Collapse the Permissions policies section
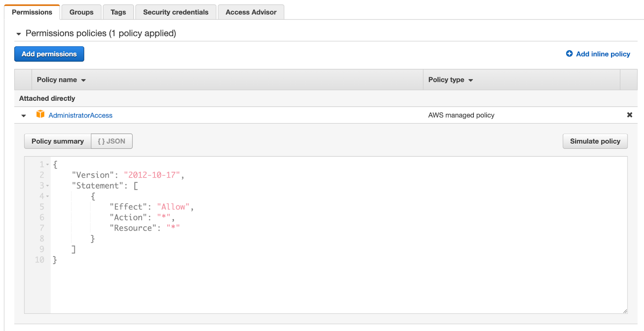 coord(19,34)
